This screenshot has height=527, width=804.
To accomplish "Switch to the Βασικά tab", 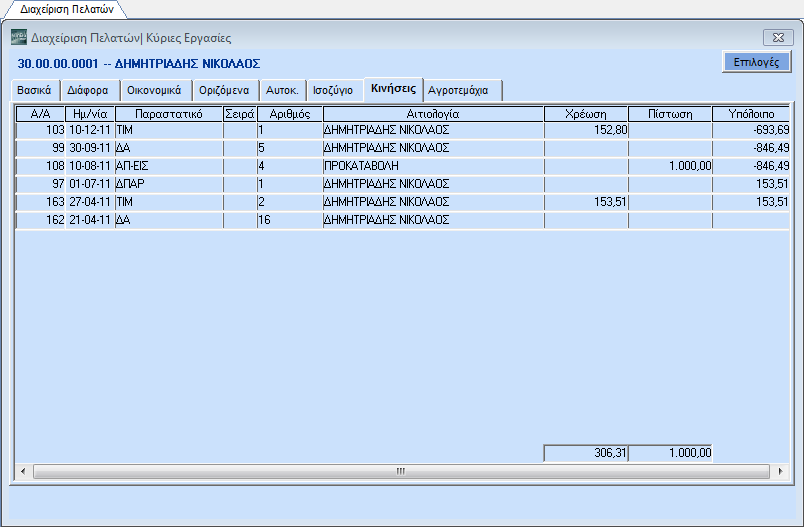I will 34,90.
